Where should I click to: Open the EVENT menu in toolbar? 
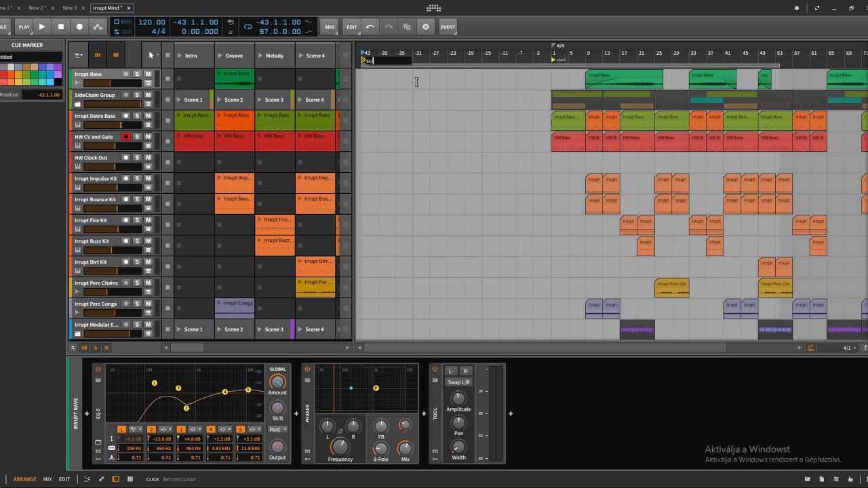click(x=448, y=27)
